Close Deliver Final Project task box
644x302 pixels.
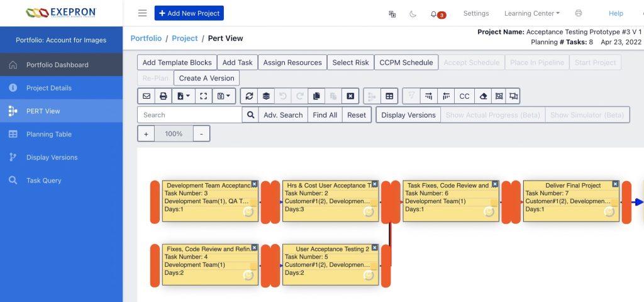tap(615, 184)
